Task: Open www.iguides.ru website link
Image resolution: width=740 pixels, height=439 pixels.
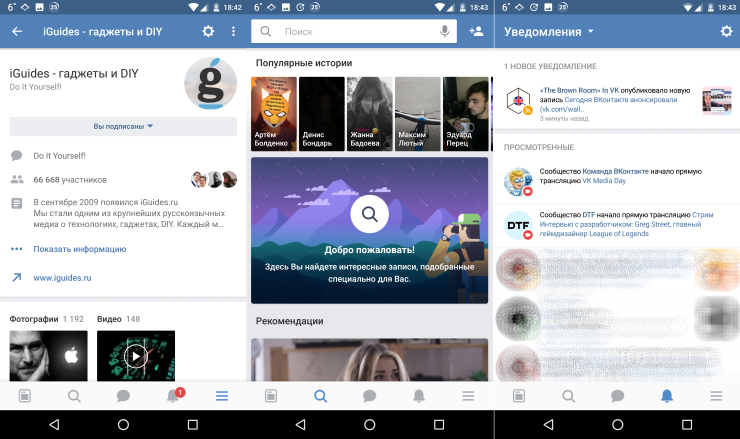Action: pos(62,278)
